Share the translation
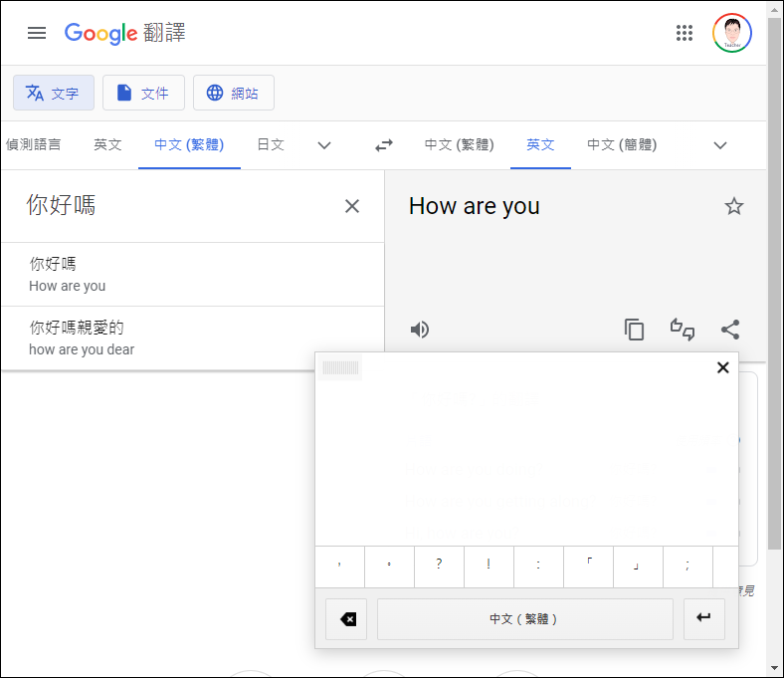Screen dimensions: 784x678 [x=730, y=330]
